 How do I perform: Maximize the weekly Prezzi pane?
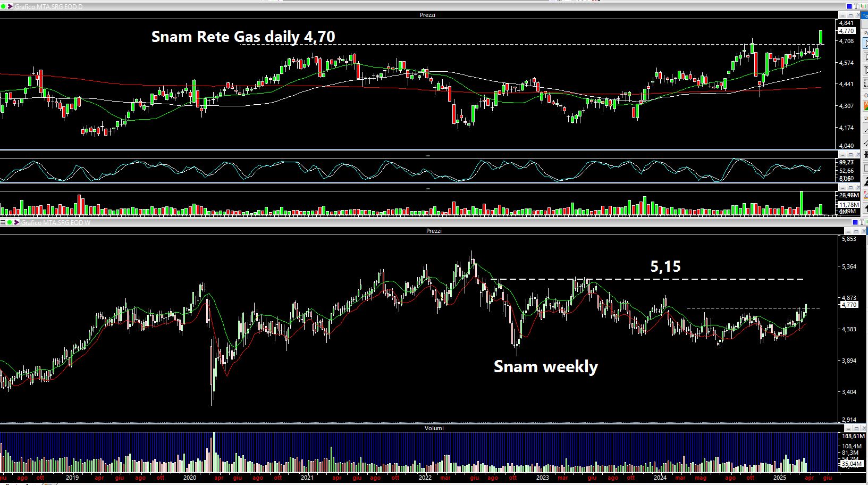856,231
